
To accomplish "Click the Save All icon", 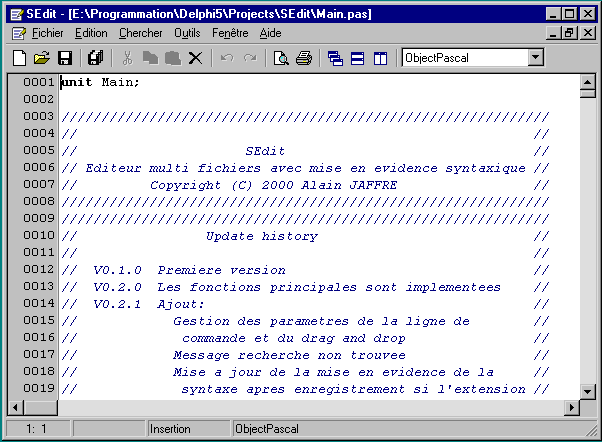I will click(96, 58).
